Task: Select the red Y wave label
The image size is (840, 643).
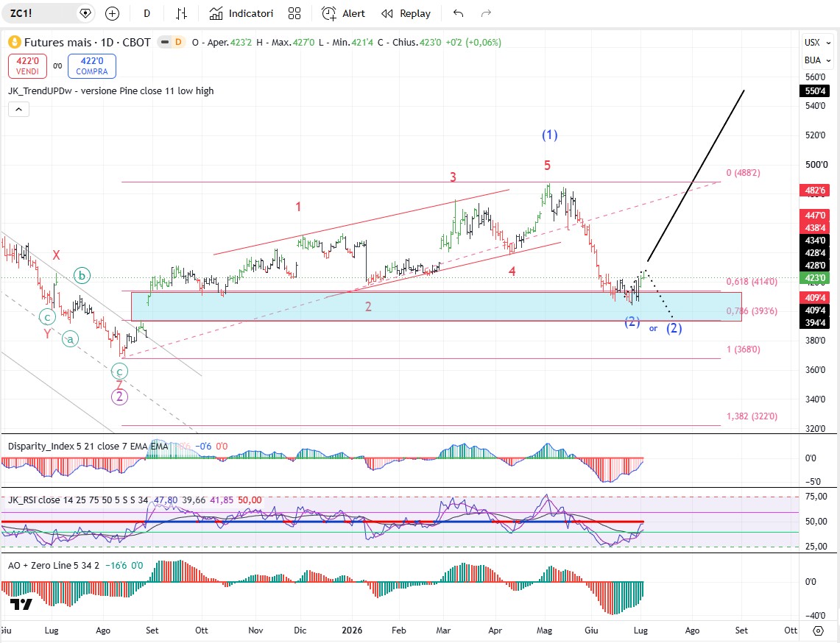Action: (48, 333)
